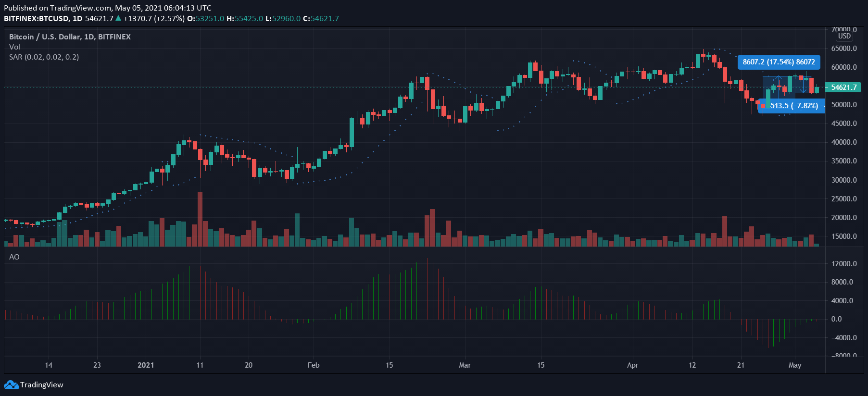
Task: Click the 30000.0 price axis label
Action: (x=844, y=180)
